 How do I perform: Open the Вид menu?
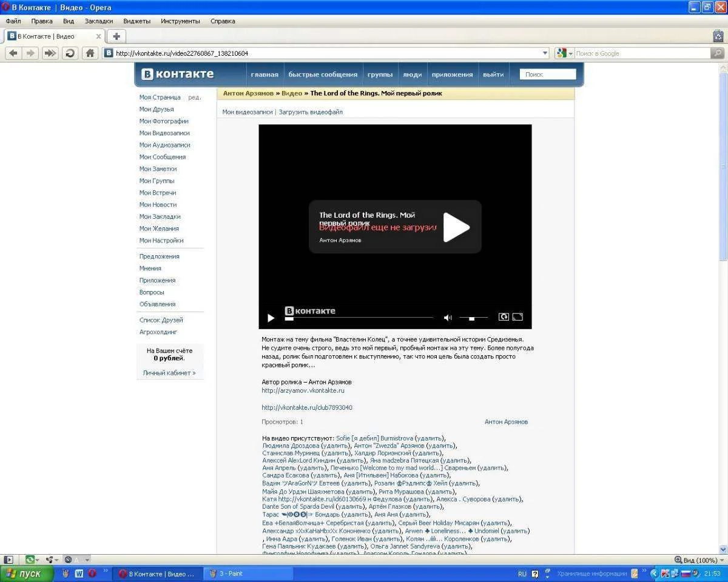[x=69, y=21]
